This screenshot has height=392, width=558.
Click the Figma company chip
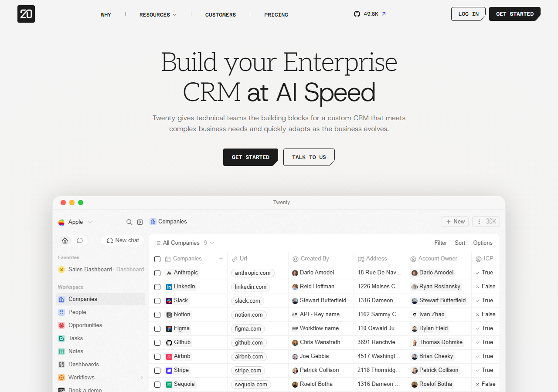(178, 328)
